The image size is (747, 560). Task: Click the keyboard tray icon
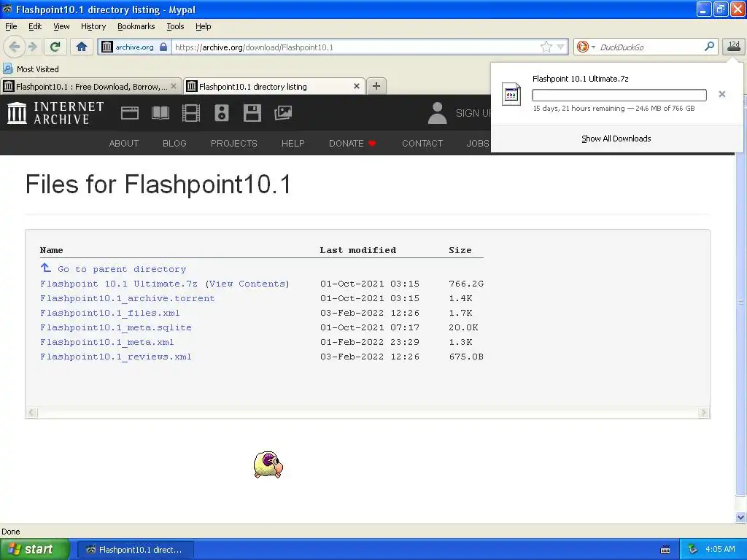coord(665,550)
